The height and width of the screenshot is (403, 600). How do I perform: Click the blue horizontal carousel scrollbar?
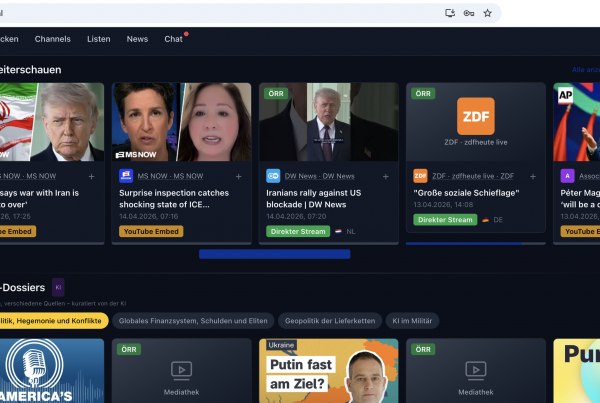tap(274, 254)
